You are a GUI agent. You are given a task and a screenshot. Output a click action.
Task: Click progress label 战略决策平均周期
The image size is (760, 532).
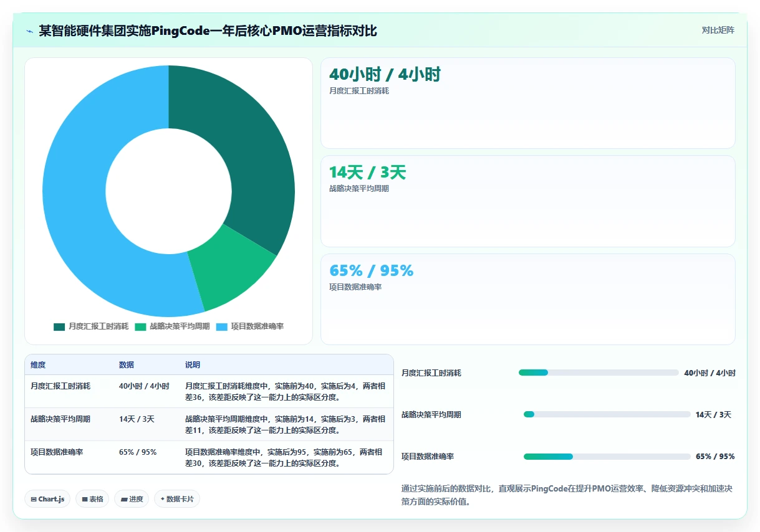coord(431,415)
